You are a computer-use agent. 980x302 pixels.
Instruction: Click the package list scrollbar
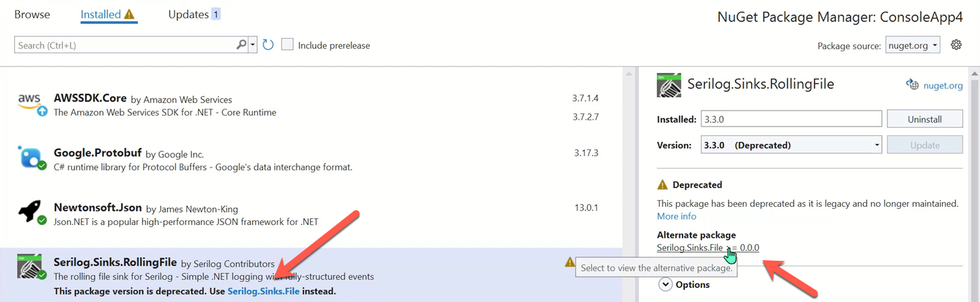629,184
